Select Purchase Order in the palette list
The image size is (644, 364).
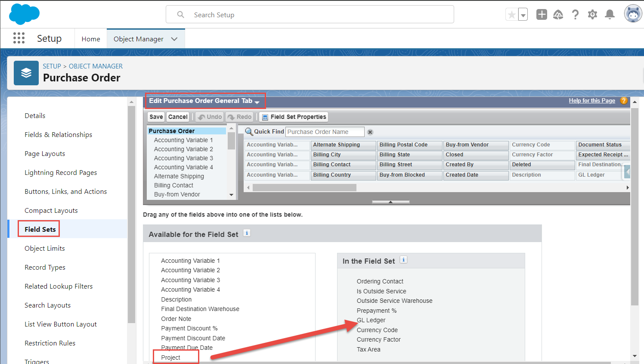187,131
